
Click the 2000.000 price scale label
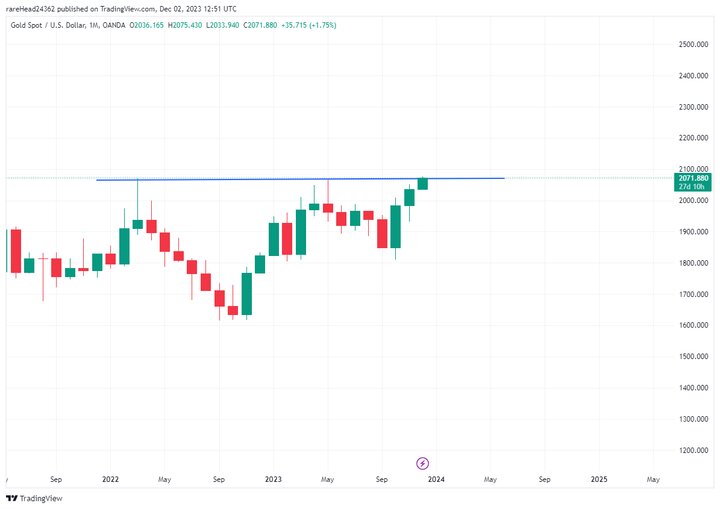(x=692, y=201)
